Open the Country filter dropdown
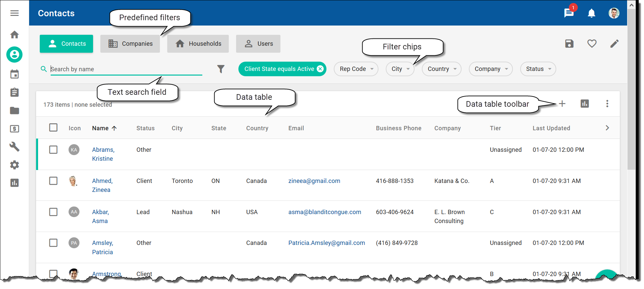644x289 pixels. [x=441, y=69]
